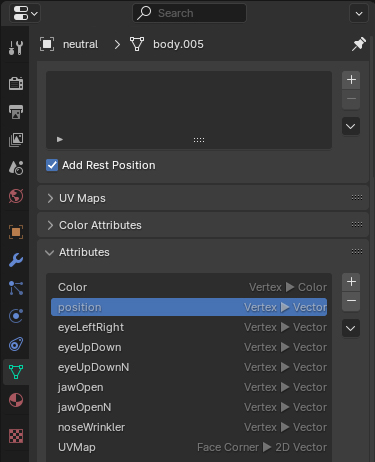
Task: Open the Modifiers wrench tab
Action: coord(16,260)
